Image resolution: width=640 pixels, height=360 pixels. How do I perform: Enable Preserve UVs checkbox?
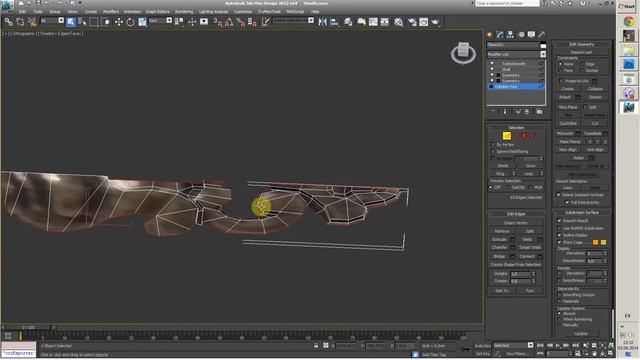pyautogui.click(x=561, y=81)
